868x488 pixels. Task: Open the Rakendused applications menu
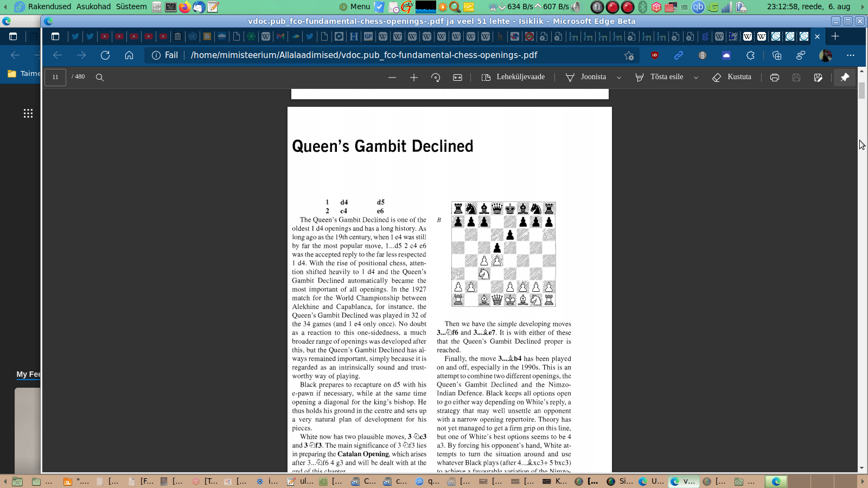43,7
